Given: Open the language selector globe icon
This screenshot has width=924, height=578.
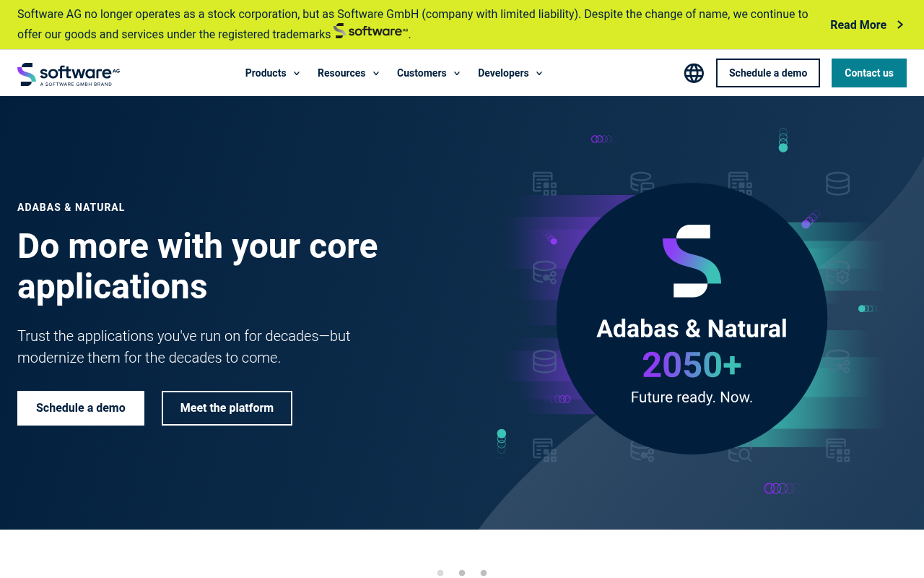Looking at the screenshot, I should pyautogui.click(x=694, y=73).
